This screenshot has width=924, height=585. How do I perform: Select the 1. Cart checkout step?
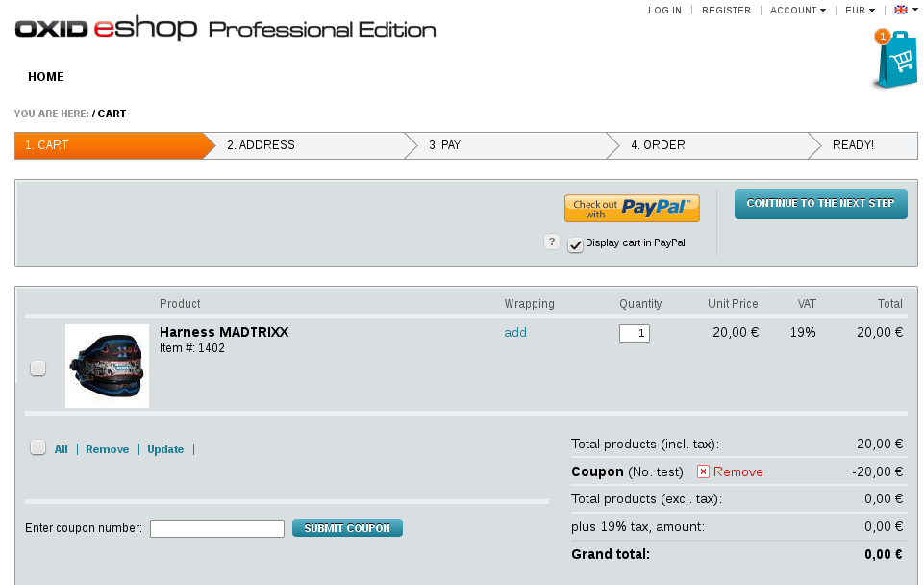[x=47, y=145]
